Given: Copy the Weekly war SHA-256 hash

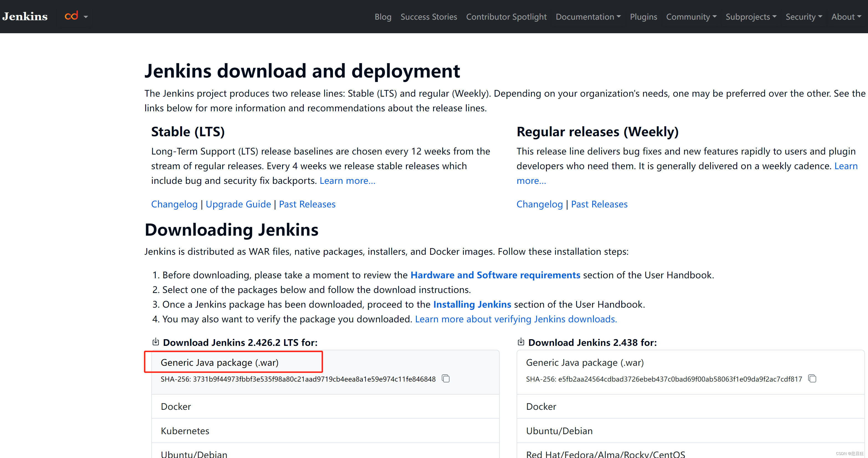Looking at the screenshot, I should pos(812,379).
